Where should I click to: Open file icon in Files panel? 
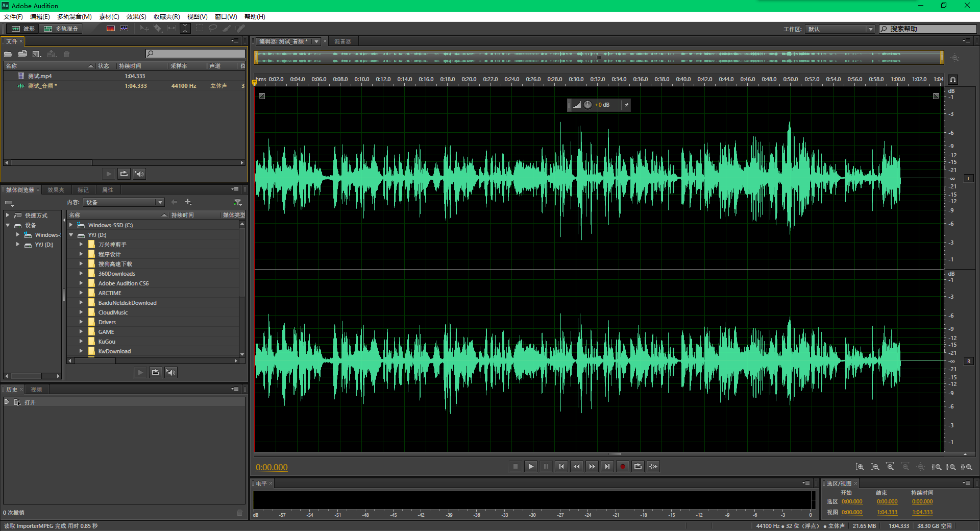click(8, 54)
